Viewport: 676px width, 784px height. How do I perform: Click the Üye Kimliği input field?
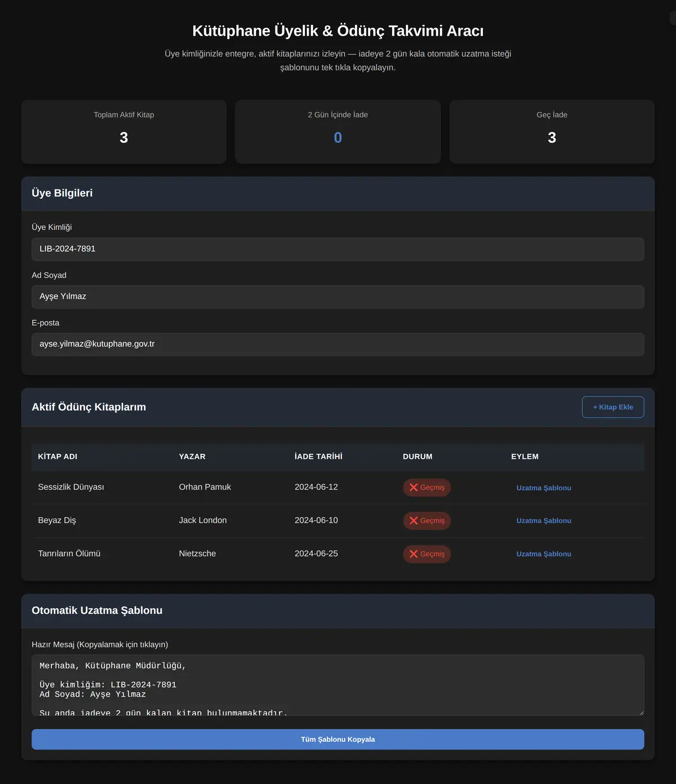[338, 249]
